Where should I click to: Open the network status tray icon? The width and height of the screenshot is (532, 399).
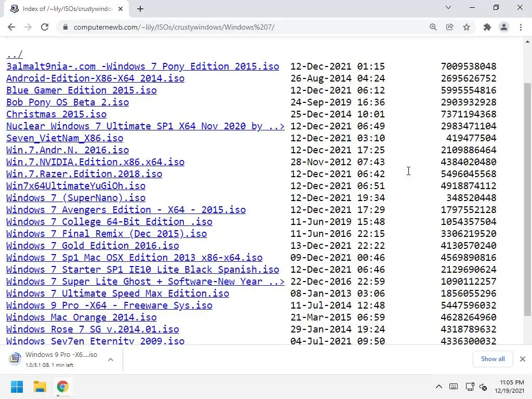[470, 387]
